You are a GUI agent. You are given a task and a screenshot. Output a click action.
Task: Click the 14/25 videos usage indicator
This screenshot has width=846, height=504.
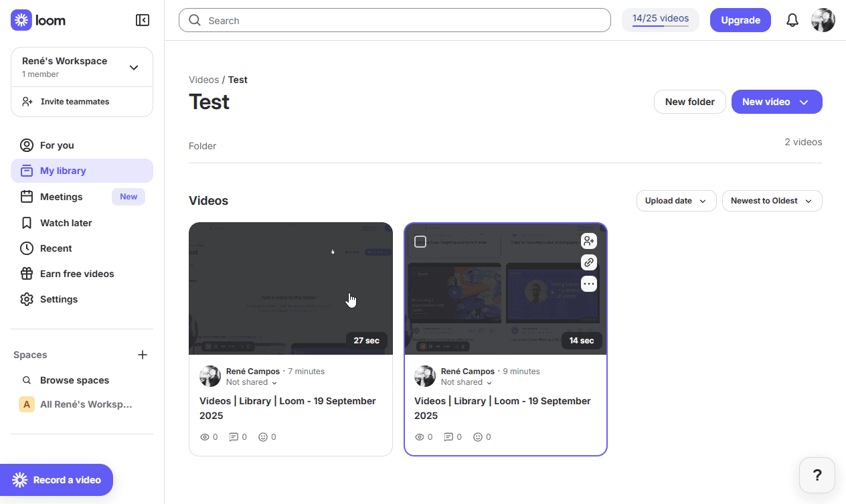pyautogui.click(x=660, y=19)
